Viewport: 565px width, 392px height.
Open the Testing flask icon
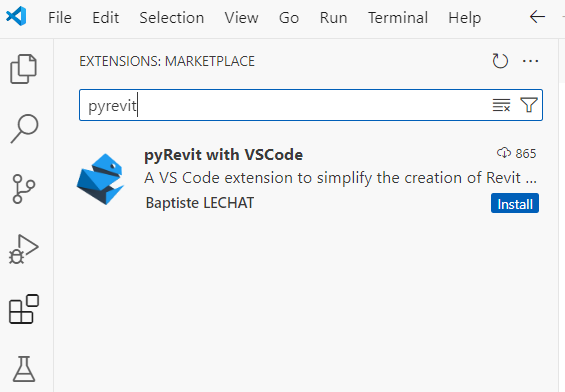click(x=24, y=369)
